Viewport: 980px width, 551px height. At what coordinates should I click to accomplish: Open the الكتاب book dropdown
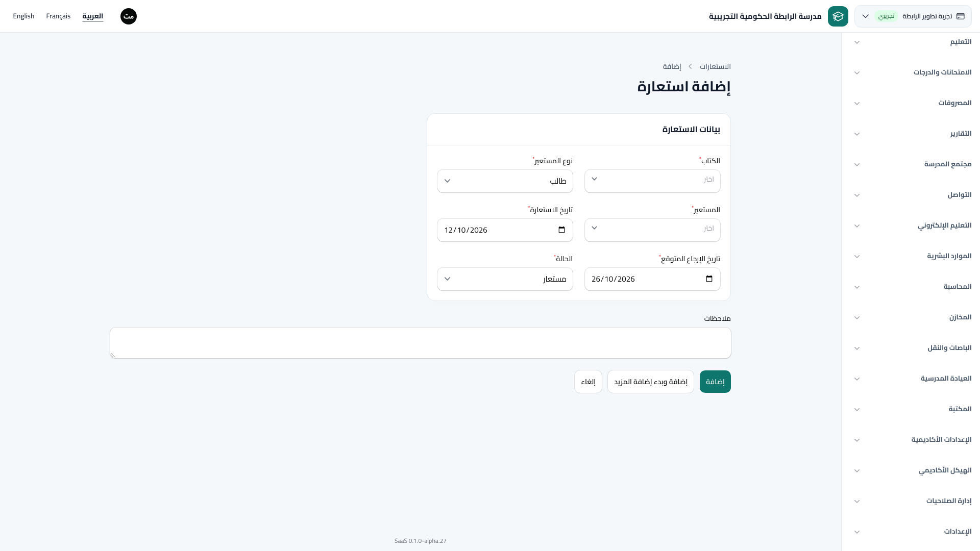(x=652, y=181)
